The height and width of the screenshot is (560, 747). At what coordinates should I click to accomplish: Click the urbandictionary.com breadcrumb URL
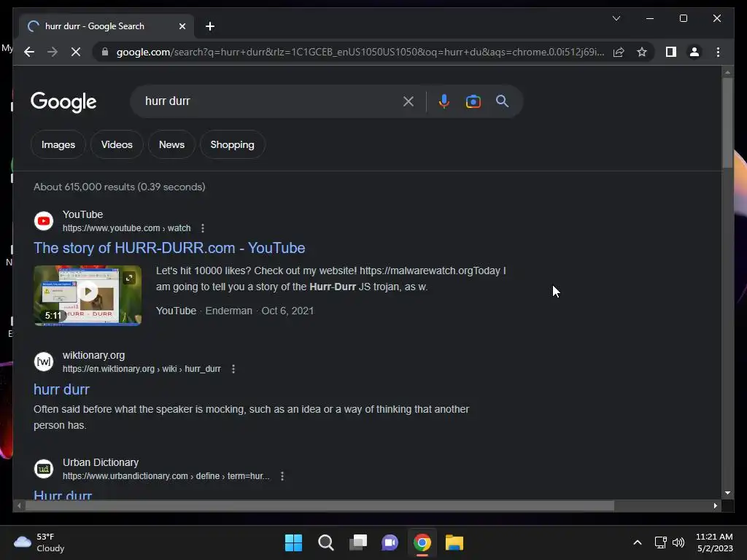pyautogui.click(x=166, y=476)
